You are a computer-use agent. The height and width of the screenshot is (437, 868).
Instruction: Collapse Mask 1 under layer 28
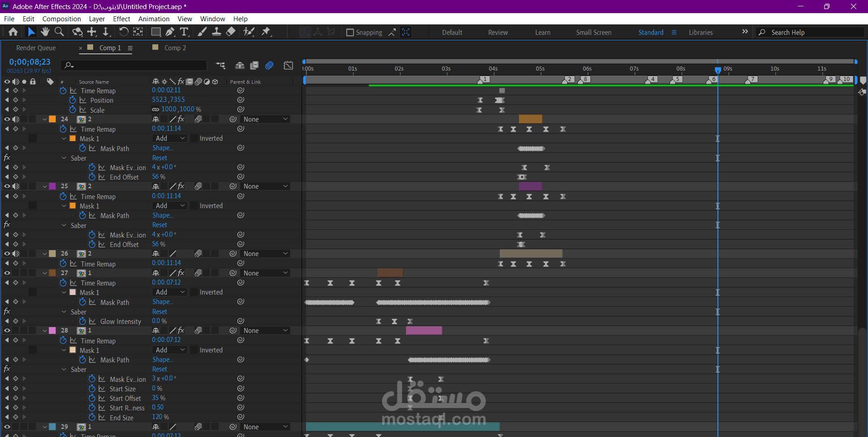pyautogui.click(x=64, y=350)
